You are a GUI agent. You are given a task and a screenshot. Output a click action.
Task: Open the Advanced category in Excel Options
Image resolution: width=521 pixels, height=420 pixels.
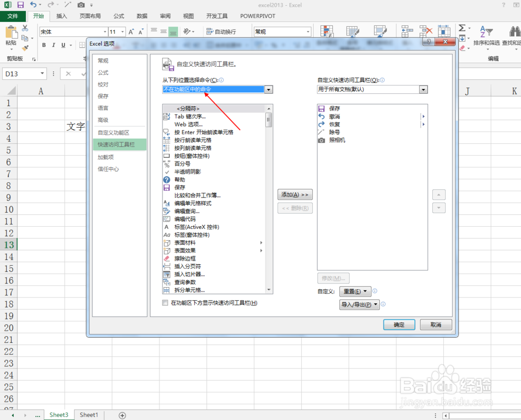[103, 120]
